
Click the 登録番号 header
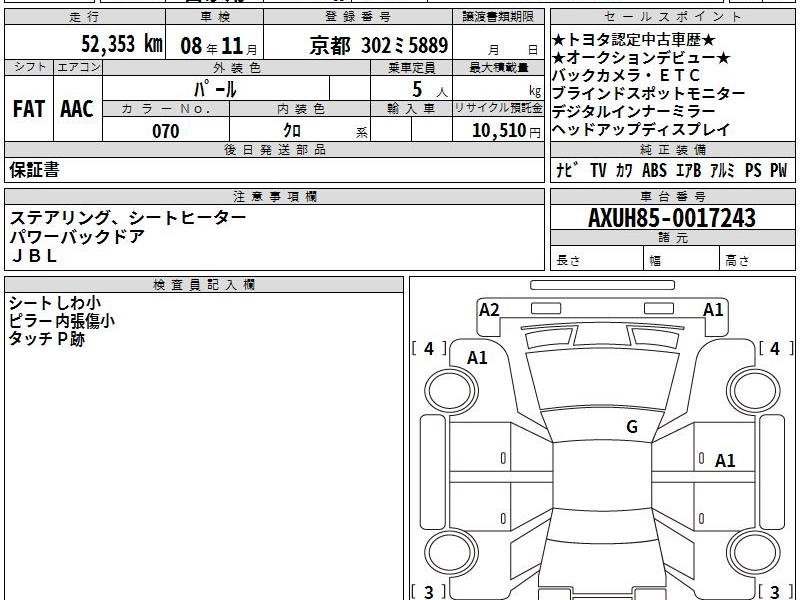[x=358, y=17]
